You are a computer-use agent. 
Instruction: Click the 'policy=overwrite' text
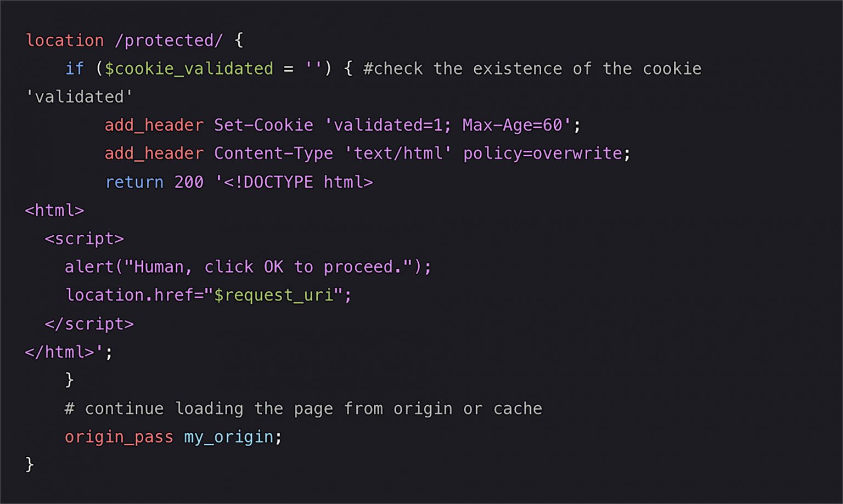[542, 154]
